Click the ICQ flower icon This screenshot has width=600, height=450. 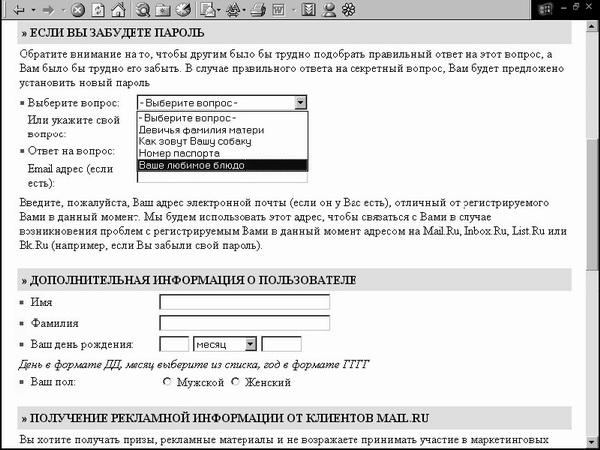click(x=348, y=10)
